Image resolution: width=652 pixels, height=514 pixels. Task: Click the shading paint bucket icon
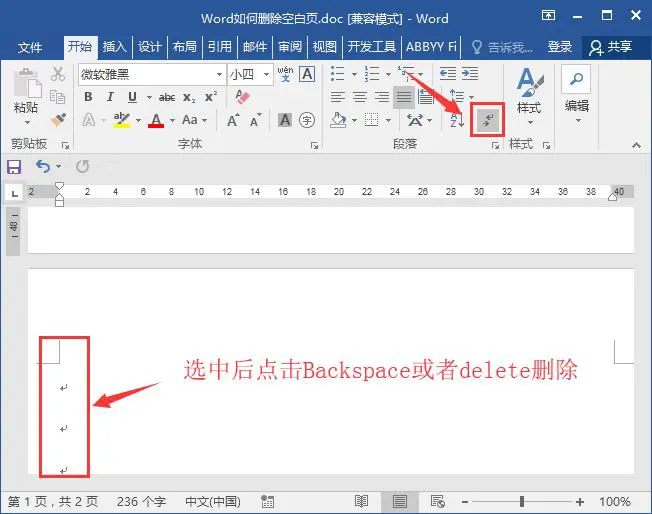coord(338,120)
